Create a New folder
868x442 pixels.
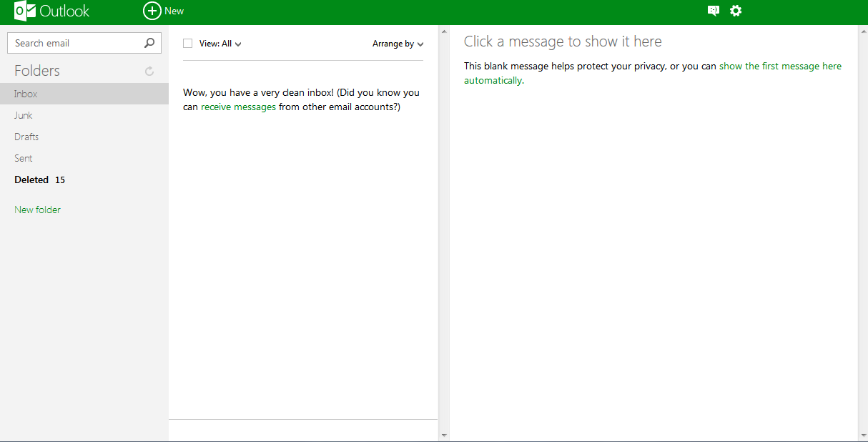pyautogui.click(x=37, y=210)
